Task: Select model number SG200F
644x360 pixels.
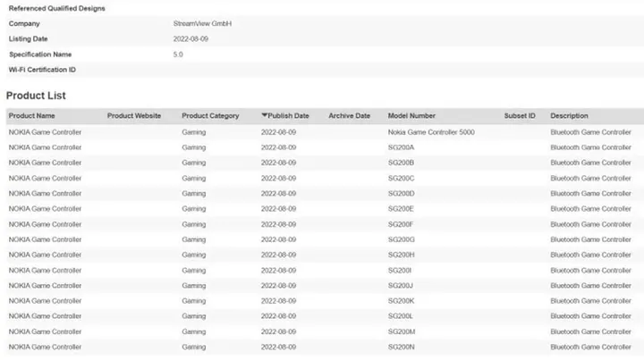Action: (x=401, y=224)
